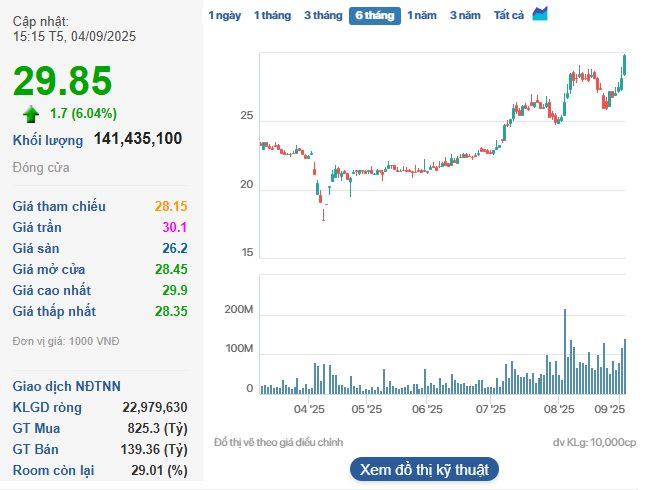Show the 1 năm chart view
Viewport: 649px width, 490px height.
coord(422,15)
